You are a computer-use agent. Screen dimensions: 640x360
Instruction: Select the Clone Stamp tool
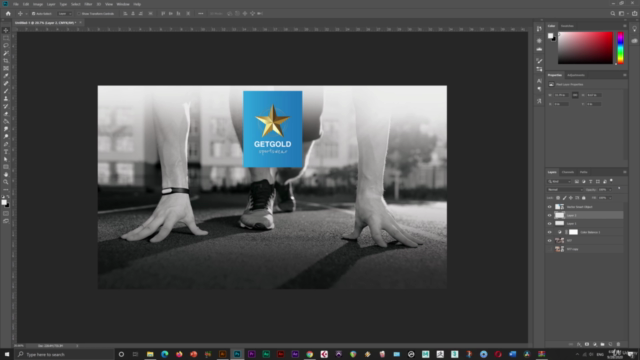click(6, 98)
